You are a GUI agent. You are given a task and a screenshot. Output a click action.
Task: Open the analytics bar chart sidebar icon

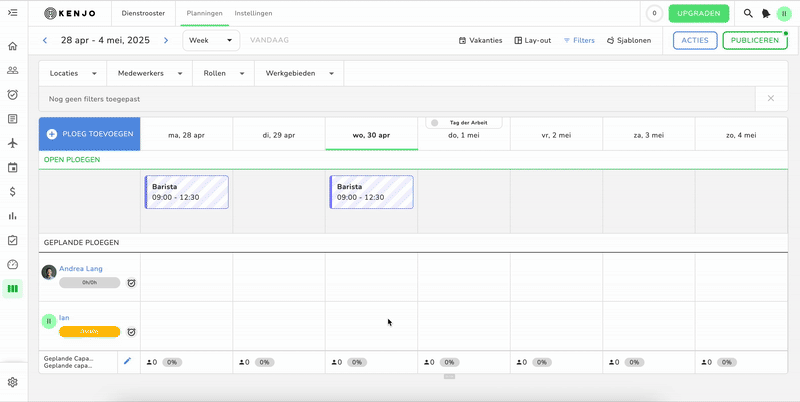13,216
